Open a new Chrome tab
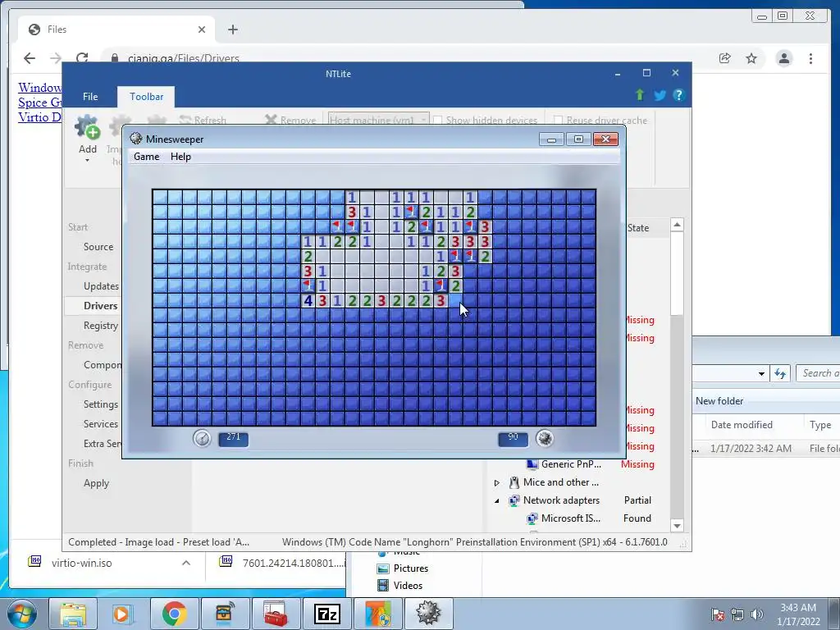This screenshot has width=840, height=630. (232, 30)
